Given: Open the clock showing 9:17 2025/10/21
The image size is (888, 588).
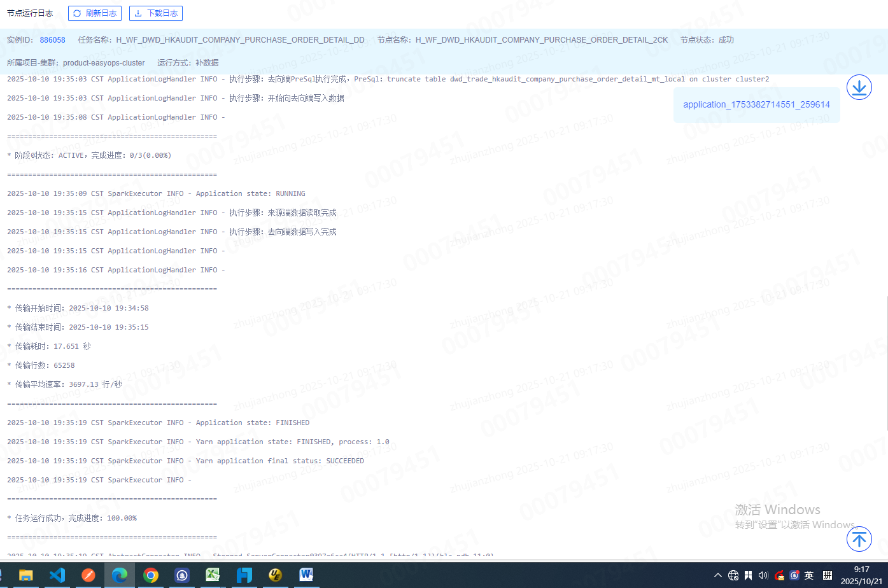Looking at the screenshot, I should click(861, 575).
